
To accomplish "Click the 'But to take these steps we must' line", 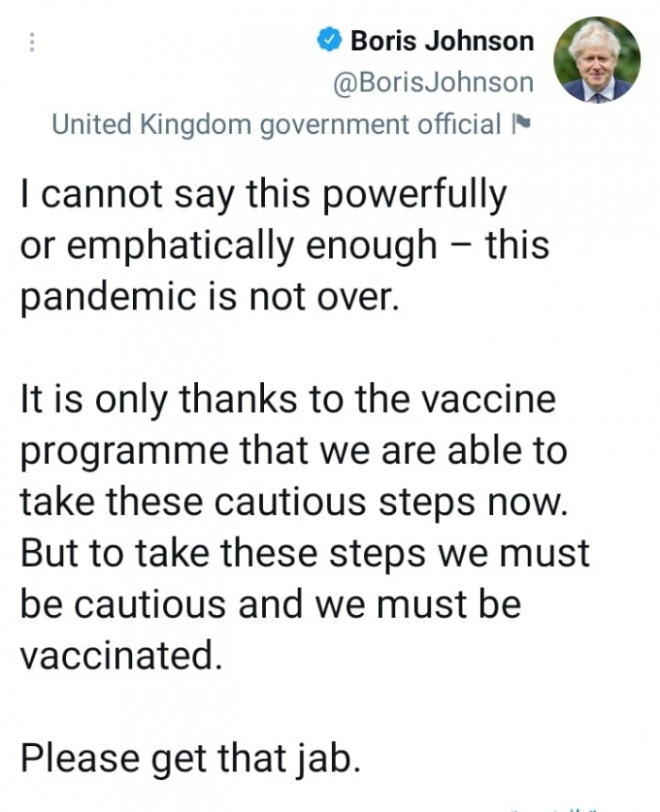I will click(x=305, y=552).
